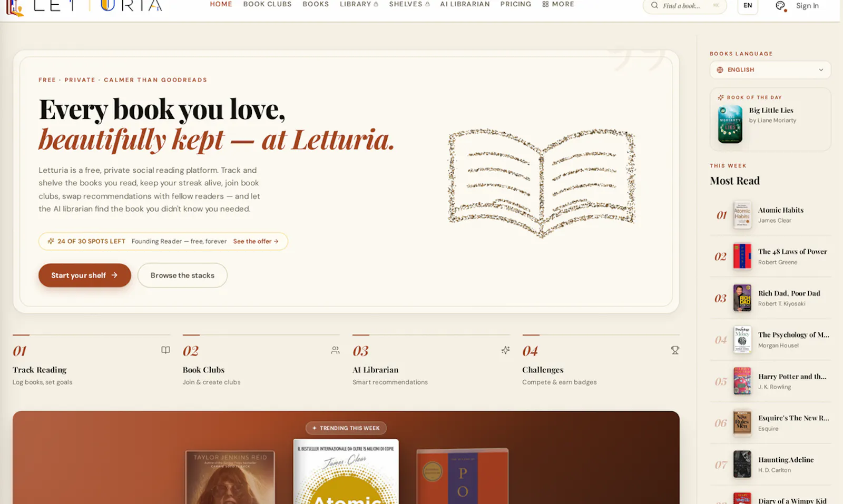Click author Robert T. Kiyosaki
Viewport: 843px width, 504px height.
coord(781,304)
